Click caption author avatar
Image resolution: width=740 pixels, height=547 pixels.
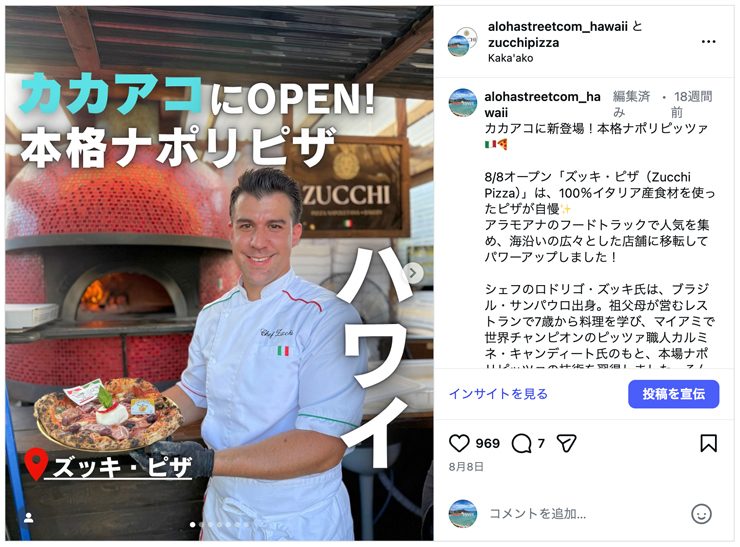coord(462,102)
